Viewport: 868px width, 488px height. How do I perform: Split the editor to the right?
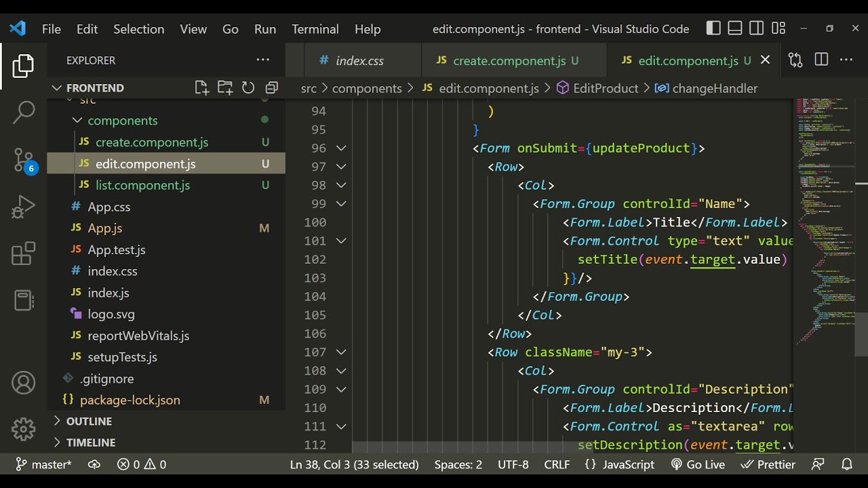[821, 60]
